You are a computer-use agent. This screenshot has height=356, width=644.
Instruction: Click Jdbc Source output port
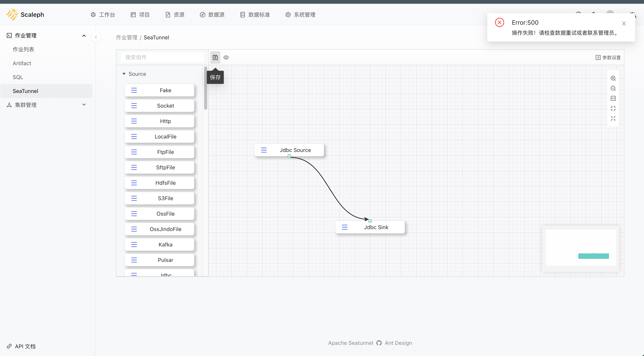coord(289,156)
